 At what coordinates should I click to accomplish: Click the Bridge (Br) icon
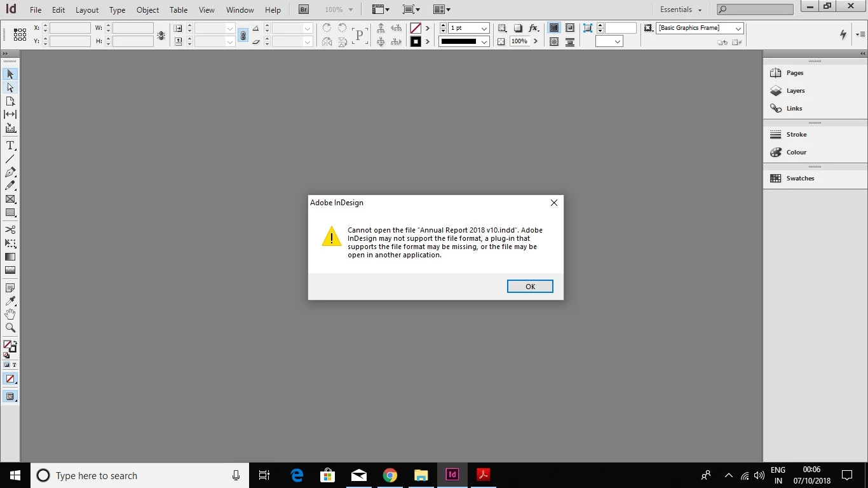tap(304, 10)
